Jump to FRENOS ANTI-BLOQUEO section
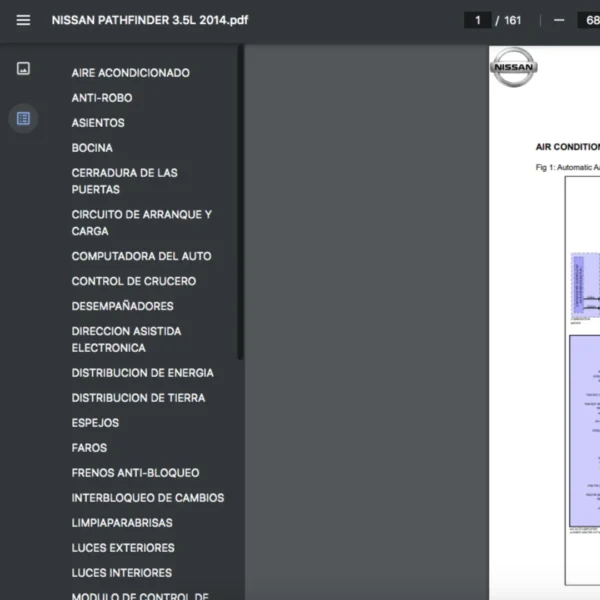 click(x=135, y=473)
